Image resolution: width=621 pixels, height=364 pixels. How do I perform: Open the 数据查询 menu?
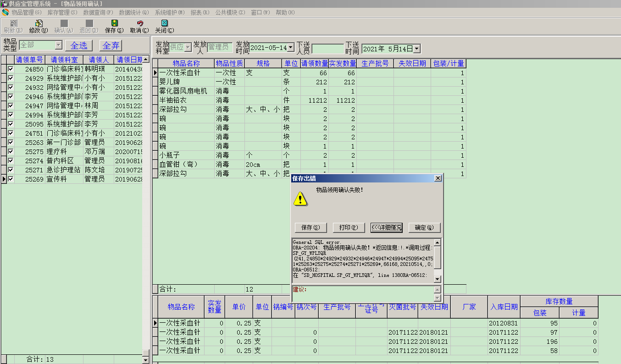pos(98,12)
